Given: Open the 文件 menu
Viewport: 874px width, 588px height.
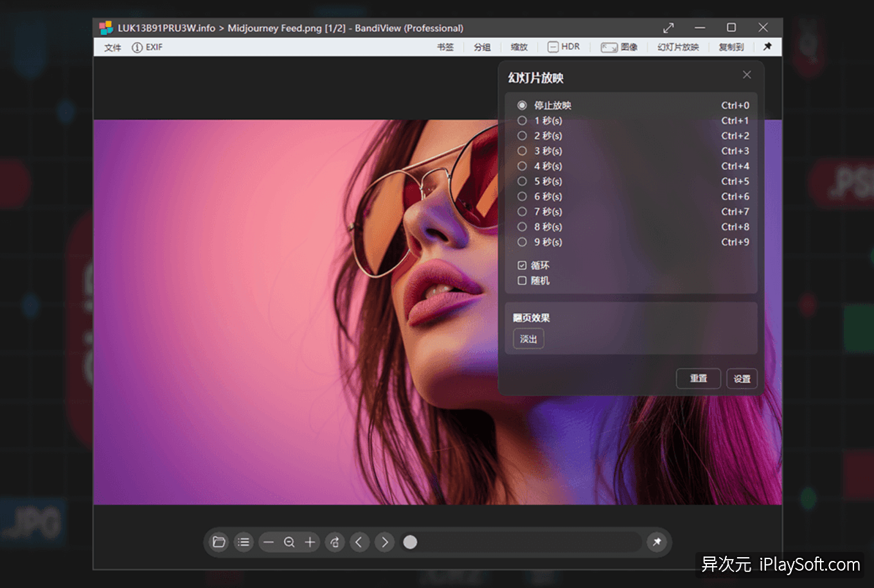Looking at the screenshot, I should [x=112, y=48].
